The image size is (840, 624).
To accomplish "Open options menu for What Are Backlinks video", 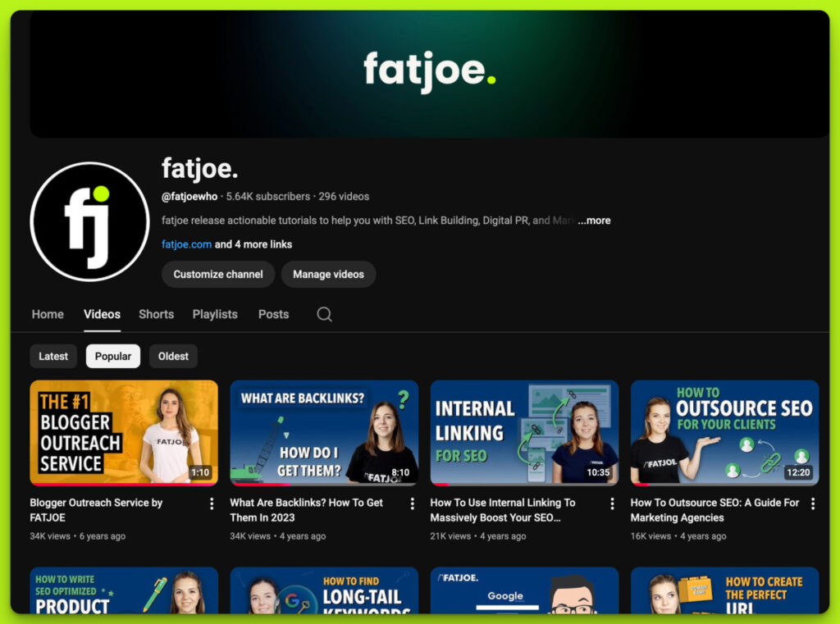I will point(412,503).
